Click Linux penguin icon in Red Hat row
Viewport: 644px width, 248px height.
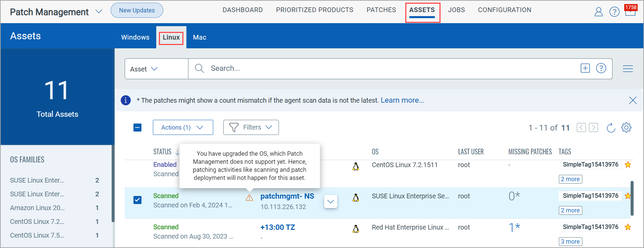point(356,229)
